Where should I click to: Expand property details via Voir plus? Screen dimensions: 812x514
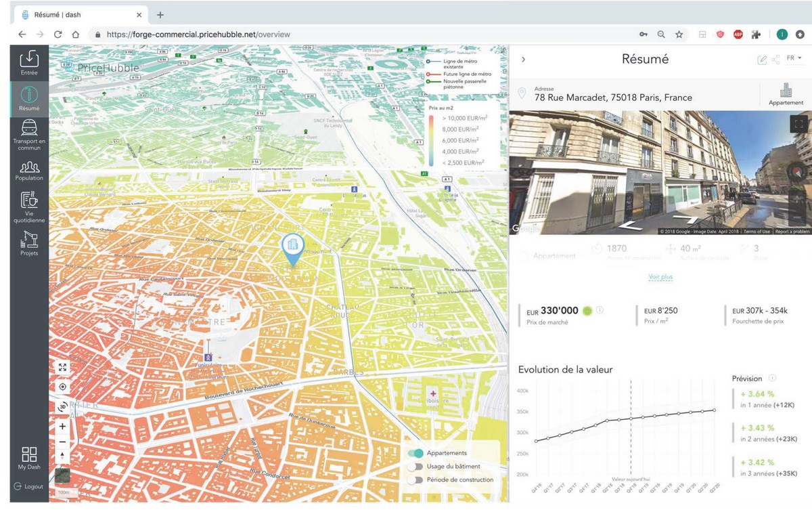(660, 277)
